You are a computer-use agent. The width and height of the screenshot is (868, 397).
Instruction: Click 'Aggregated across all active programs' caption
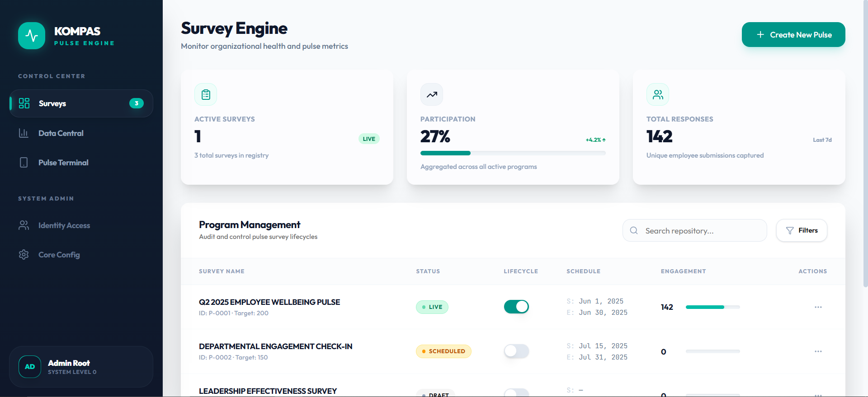(479, 167)
